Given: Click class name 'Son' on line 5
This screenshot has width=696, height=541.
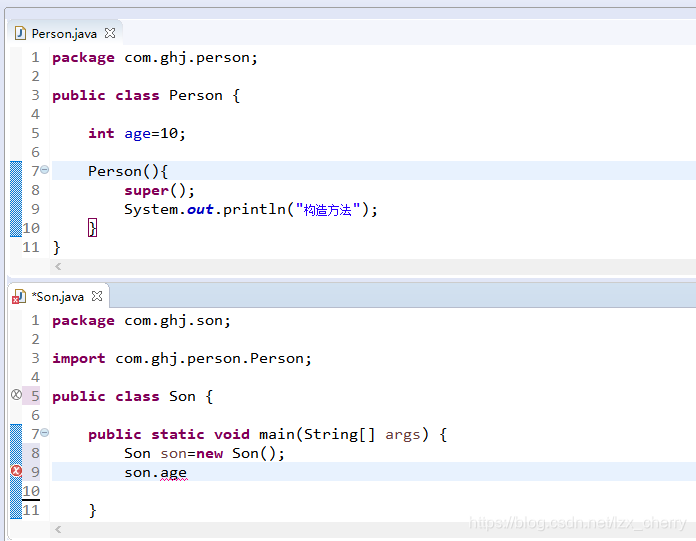Looking at the screenshot, I should click(182, 396).
